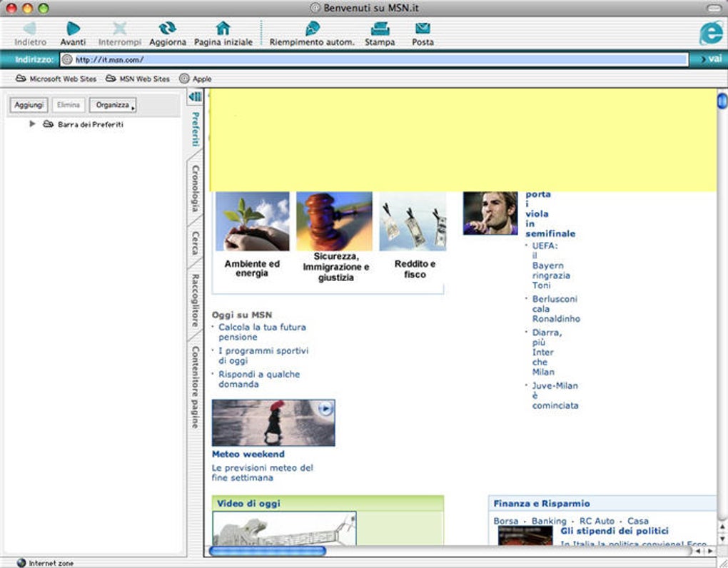Switch to the Cronologia side tab
Screen dimensions: 728x568
pos(195,188)
